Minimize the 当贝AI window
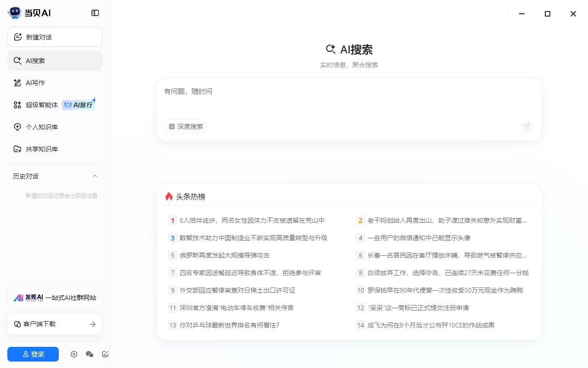Image resolution: width=588 pixels, height=368 pixels. point(522,14)
